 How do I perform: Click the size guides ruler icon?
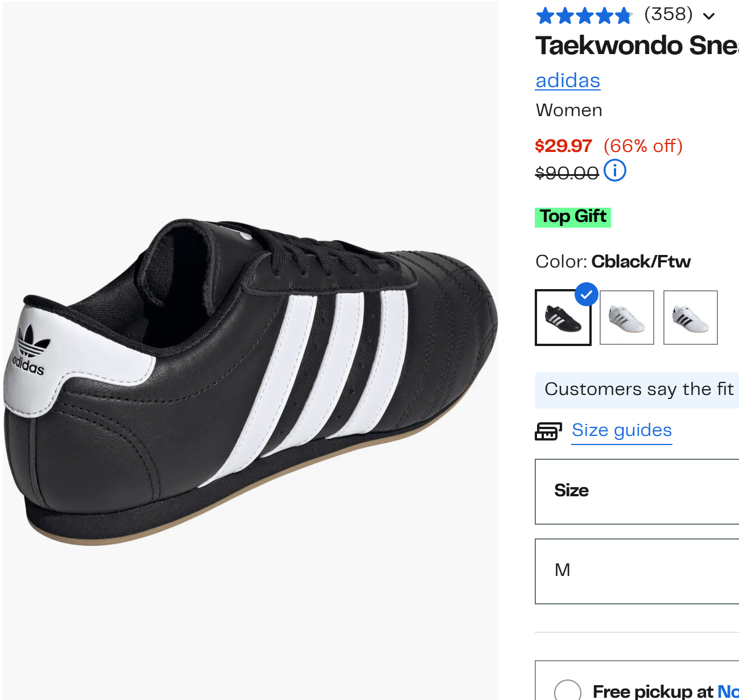(x=548, y=431)
